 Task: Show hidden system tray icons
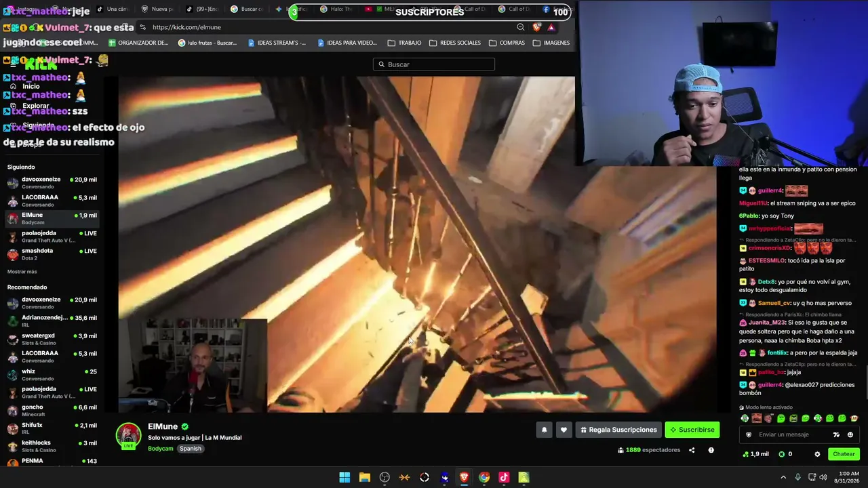click(x=783, y=477)
